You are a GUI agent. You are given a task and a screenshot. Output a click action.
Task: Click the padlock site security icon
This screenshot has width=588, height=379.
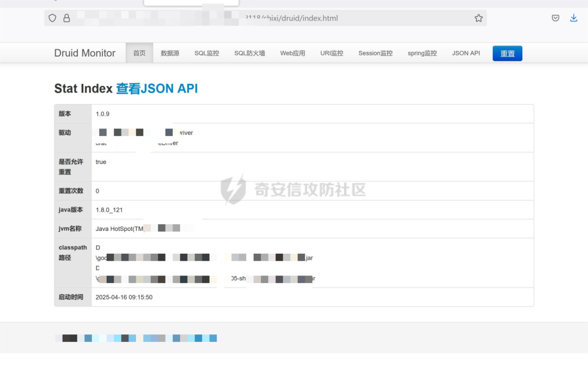[67, 18]
